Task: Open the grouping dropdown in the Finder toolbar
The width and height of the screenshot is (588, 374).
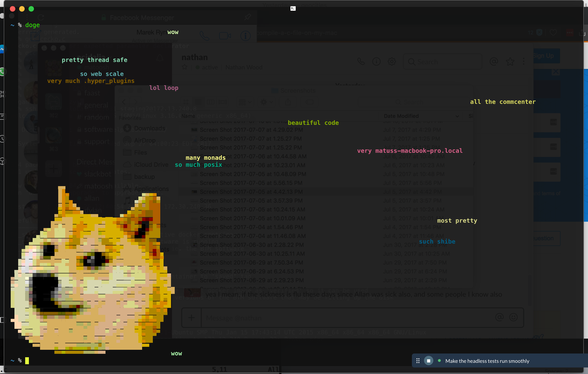Action: pyautogui.click(x=245, y=102)
